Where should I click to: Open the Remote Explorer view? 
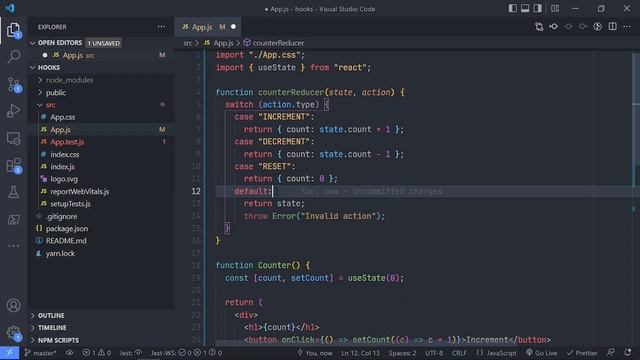13,139
